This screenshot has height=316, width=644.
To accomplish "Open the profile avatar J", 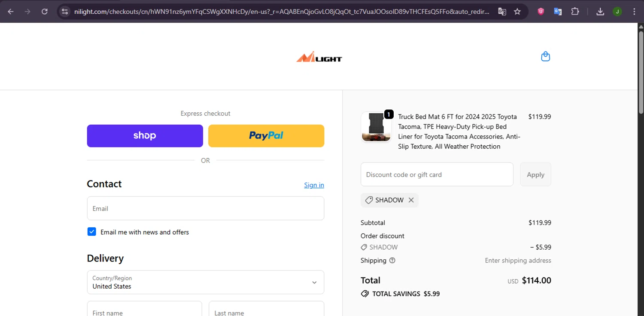I will pos(617,12).
